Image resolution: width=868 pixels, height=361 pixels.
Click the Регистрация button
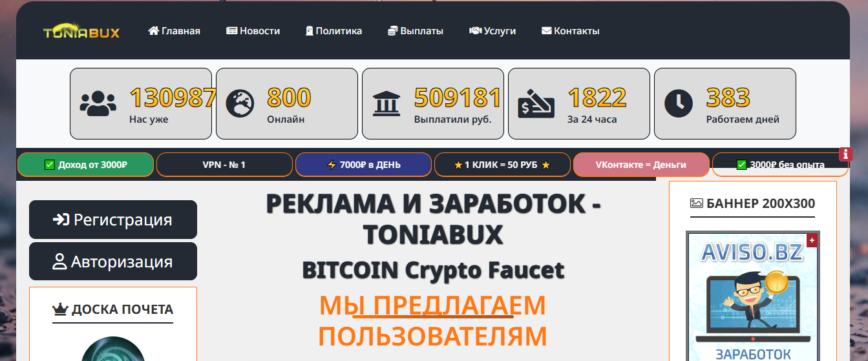(113, 220)
